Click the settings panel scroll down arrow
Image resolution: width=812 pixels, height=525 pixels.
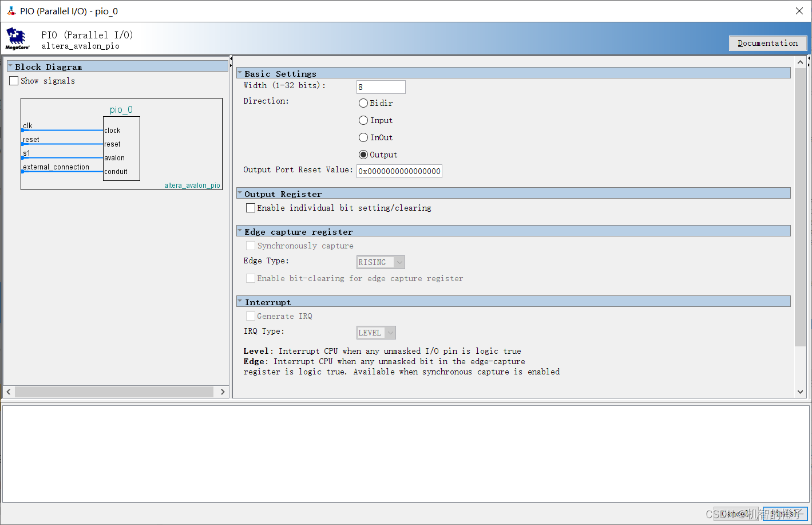click(800, 392)
